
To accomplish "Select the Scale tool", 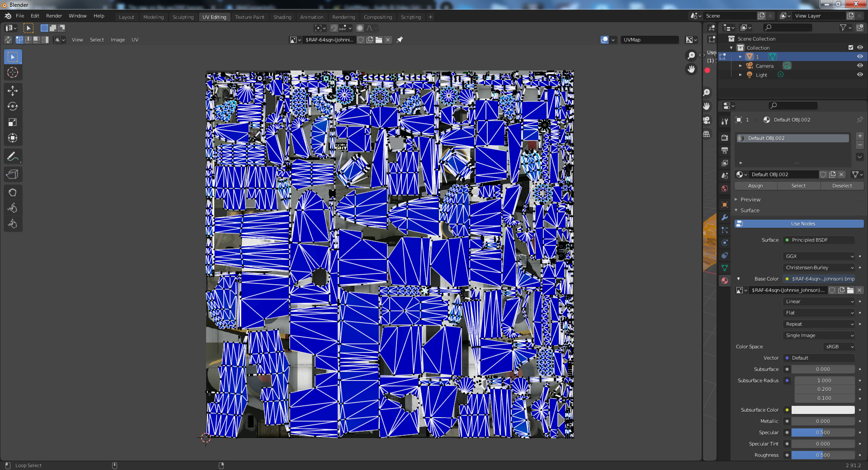I will coord(13,122).
